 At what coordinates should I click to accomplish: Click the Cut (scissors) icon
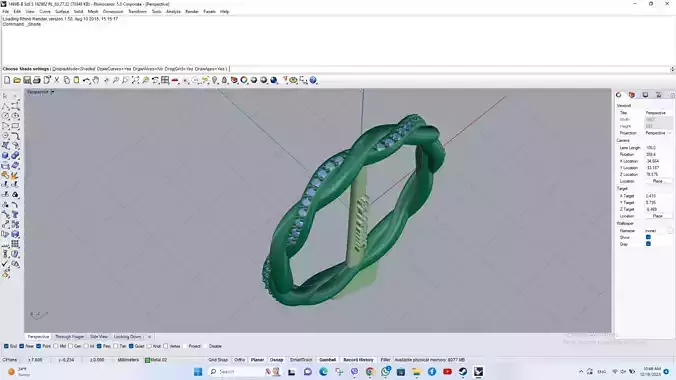pos(56,80)
